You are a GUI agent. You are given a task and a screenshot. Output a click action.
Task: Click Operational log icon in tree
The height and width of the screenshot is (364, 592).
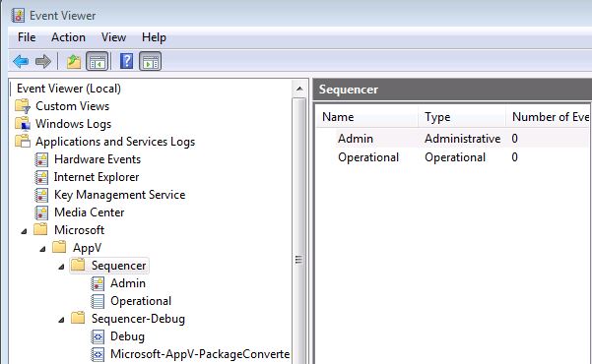[98, 301]
